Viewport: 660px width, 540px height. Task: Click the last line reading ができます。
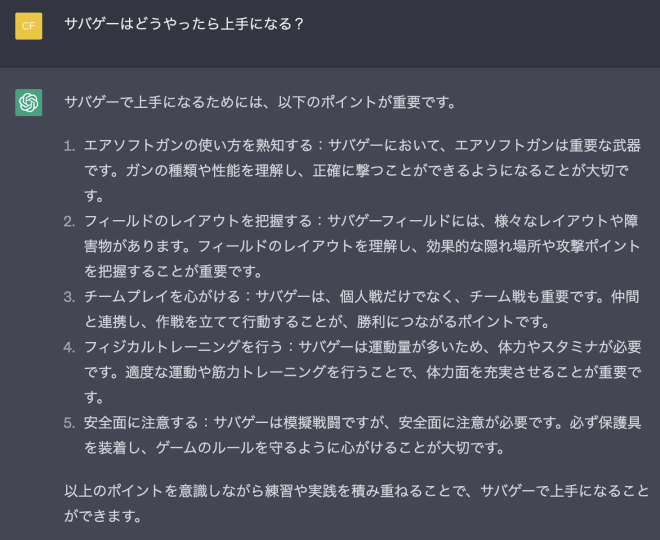(103, 516)
